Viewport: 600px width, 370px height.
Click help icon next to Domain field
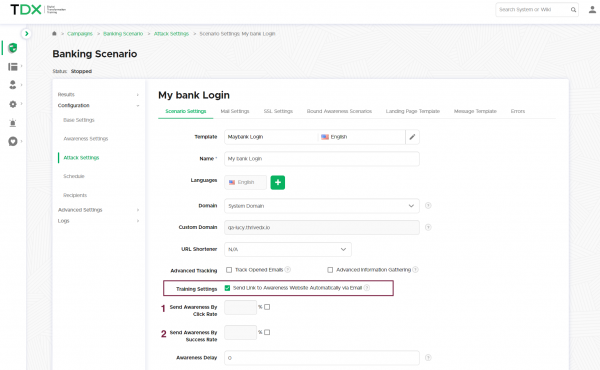(x=428, y=205)
